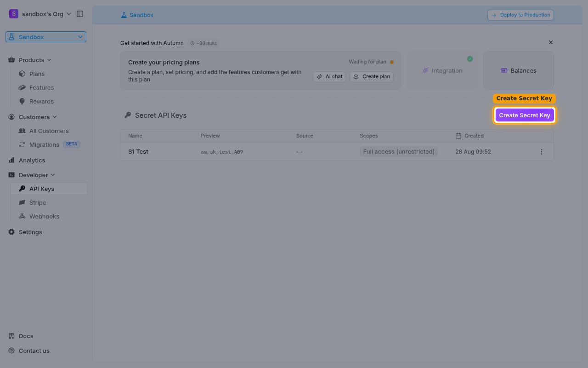This screenshot has height=368, width=588.
Task: Open AI chat for pricing plans
Action: pos(329,76)
